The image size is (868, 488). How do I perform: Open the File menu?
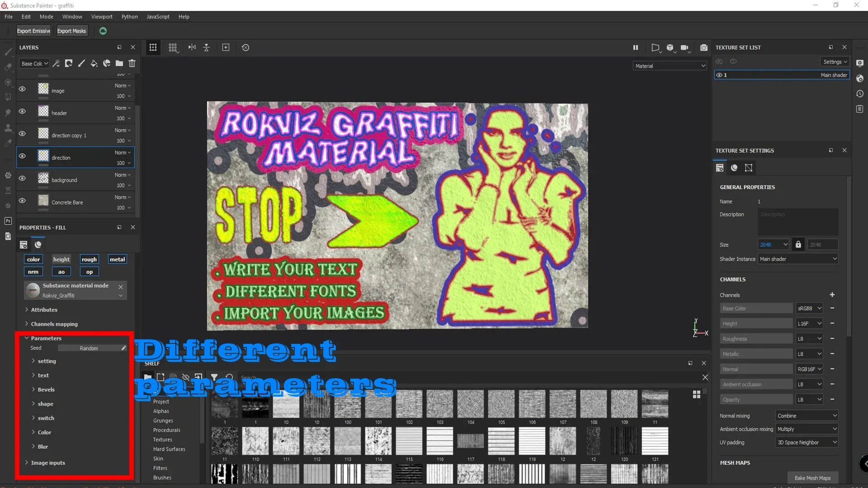tap(9, 17)
